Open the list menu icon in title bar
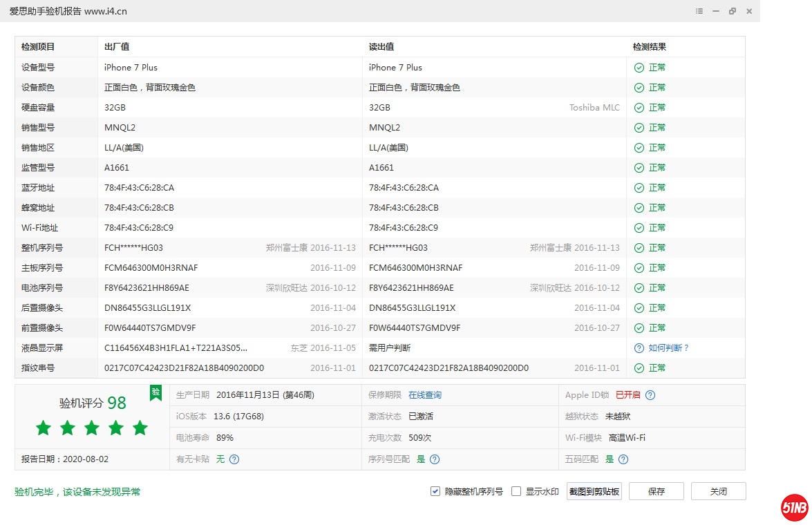812x525 pixels. click(x=699, y=11)
